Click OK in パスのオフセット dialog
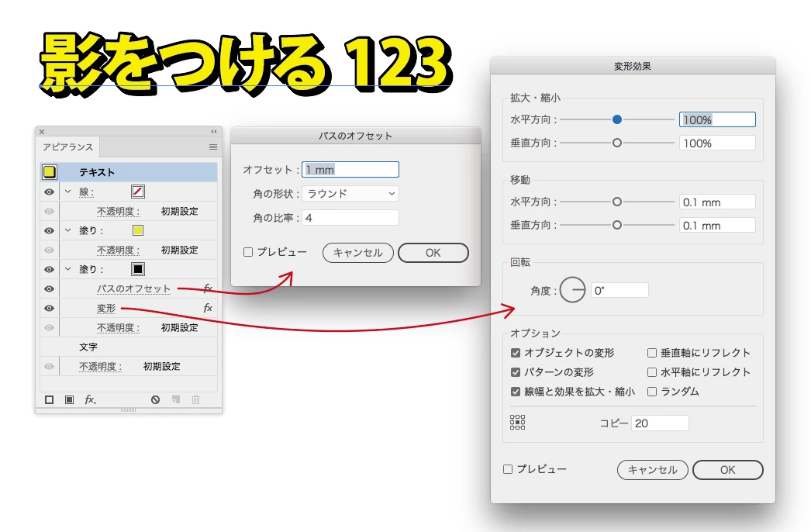 pyautogui.click(x=433, y=253)
